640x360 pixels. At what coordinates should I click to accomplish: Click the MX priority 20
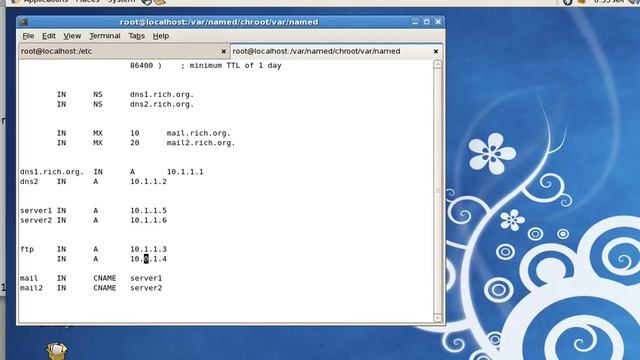[135, 143]
